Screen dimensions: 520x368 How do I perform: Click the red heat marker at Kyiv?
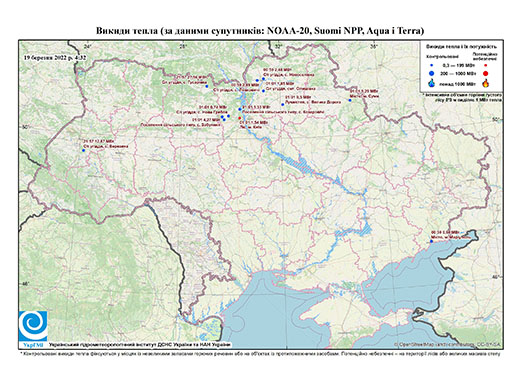click(x=239, y=118)
